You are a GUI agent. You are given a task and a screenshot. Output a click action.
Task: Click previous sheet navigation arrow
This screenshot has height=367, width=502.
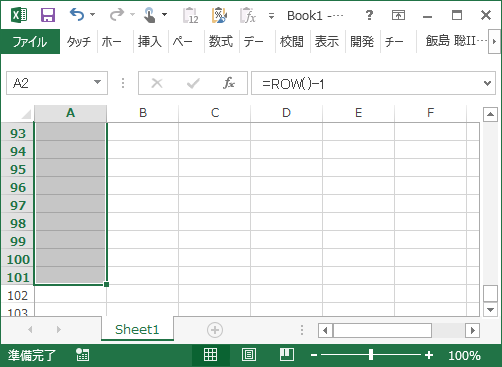click(x=30, y=330)
